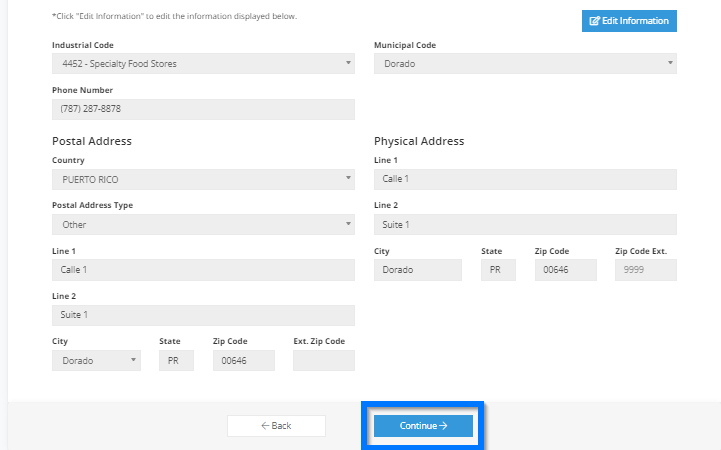Select the Phone Number field
The width and height of the screenshot is (721, 450).
(203, 109)
